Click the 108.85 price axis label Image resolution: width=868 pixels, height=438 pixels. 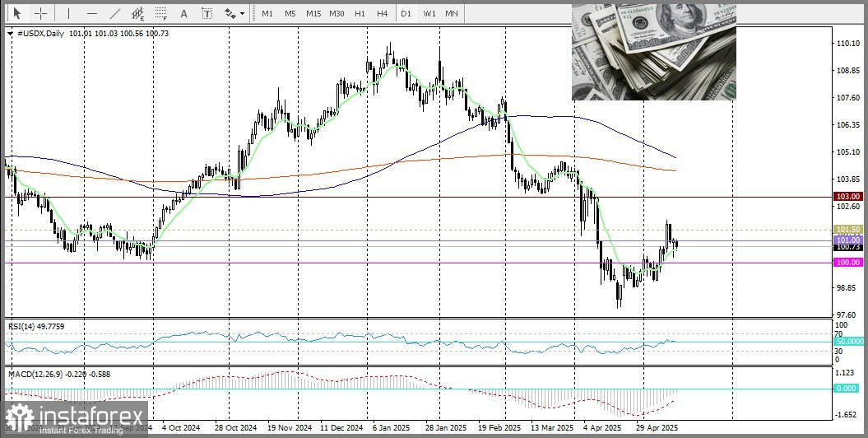tap(848, 70)
